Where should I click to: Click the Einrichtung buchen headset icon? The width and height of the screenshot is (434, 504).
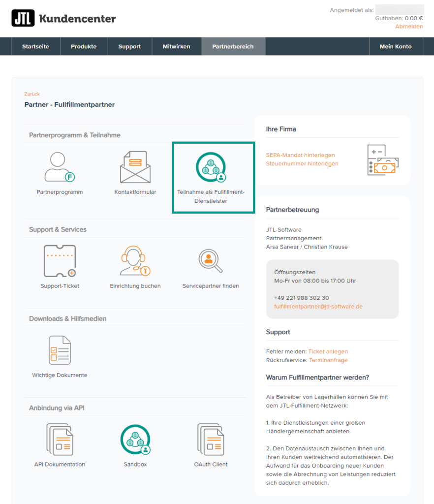coord(135,261)
